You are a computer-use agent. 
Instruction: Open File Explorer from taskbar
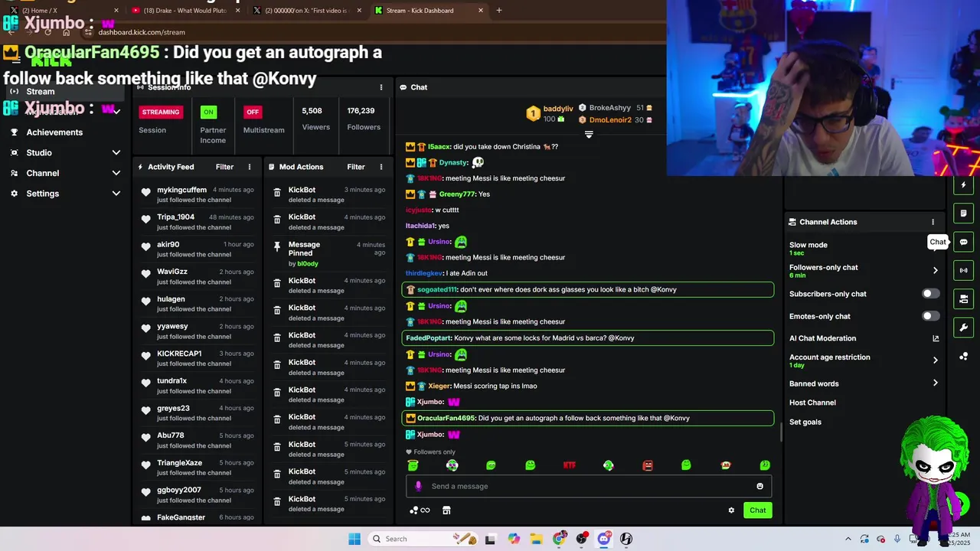click(x=537, y=539)
